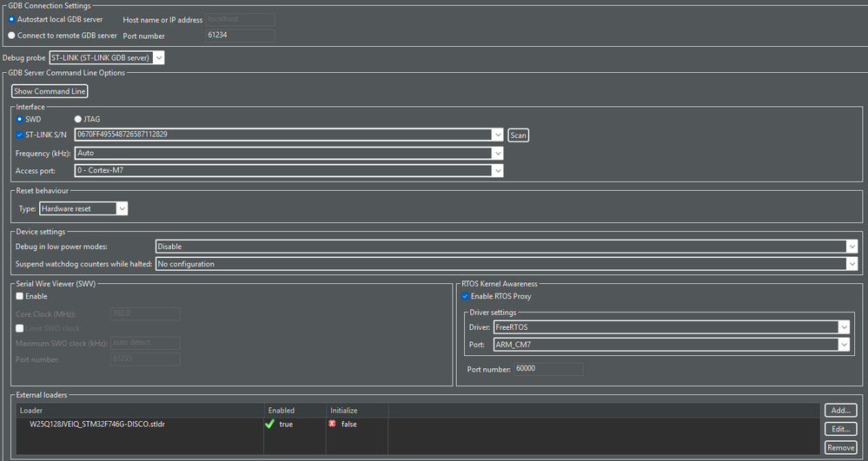Toggle Enable RTOS Proxy checkbox
This screenshot has height=461, width=868.
pyautogui.click(x=465, y=296)
